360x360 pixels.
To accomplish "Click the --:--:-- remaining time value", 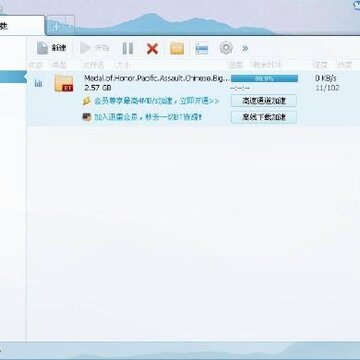I will click(x=240, y=89).
